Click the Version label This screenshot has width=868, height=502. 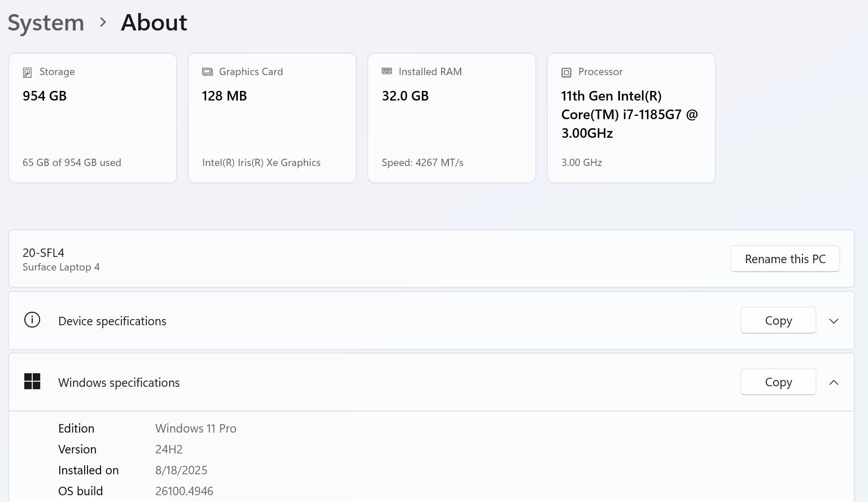(x=77, y=449)
